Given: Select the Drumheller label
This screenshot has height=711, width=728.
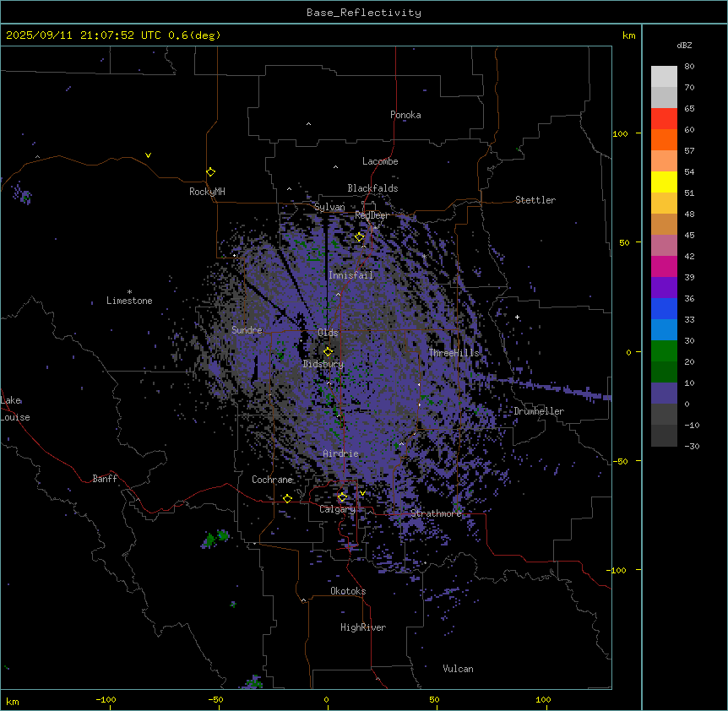Looking at the screenshot, I should point(539,411).
